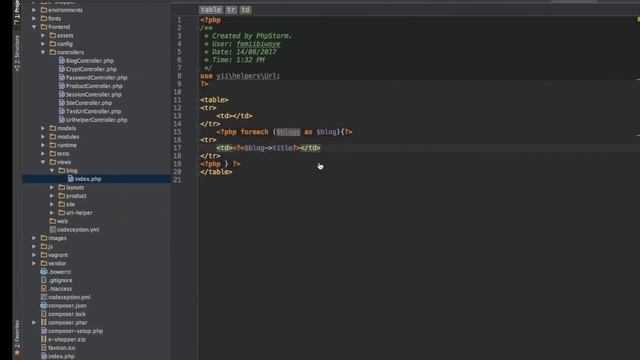The height and width of the screenshot is (360, 640).
Task: Click '$blog->title' in line 17
Action: (268, 148)
